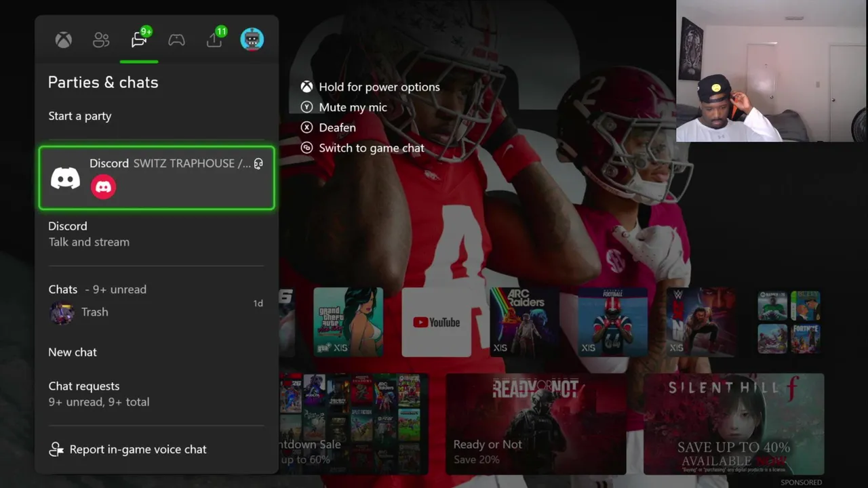The height and width of the screenshot is (488, 868).
Task: Open the Game activity controller tab
Action: [176, 40]
